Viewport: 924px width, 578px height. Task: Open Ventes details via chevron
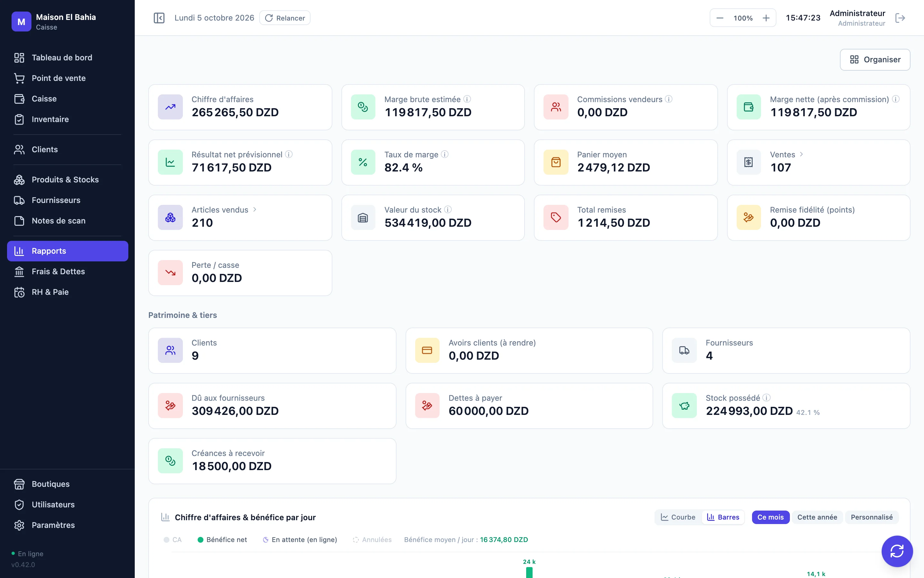pyautogui.click(x=801, y=154)
